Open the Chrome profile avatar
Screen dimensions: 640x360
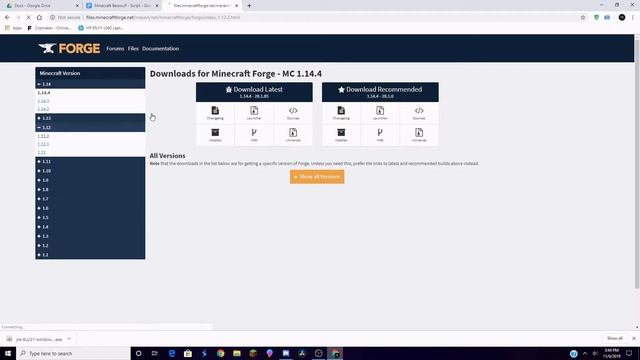622,18
